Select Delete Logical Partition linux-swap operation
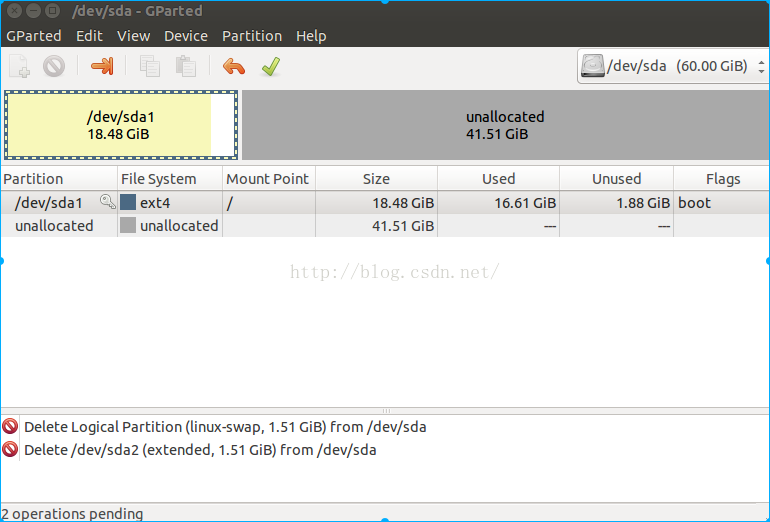Screen dimensions: 770x522 pyautogui.click(x=225, y=427)
